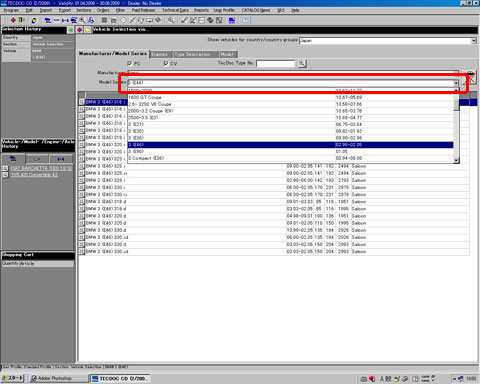
Task: Select the Manufacturer/Model Series tab
Action: coord(113,54)
